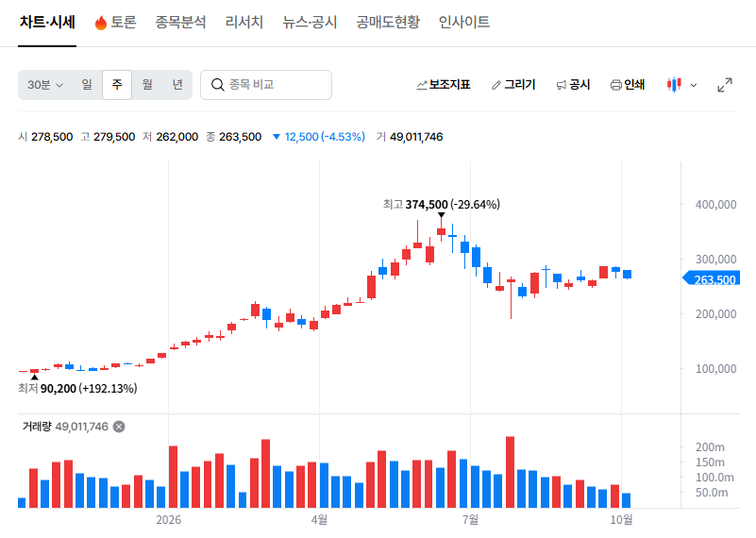Click the 인쇄 print button
The image size is (756, 538).
click(x=628, y=85)
